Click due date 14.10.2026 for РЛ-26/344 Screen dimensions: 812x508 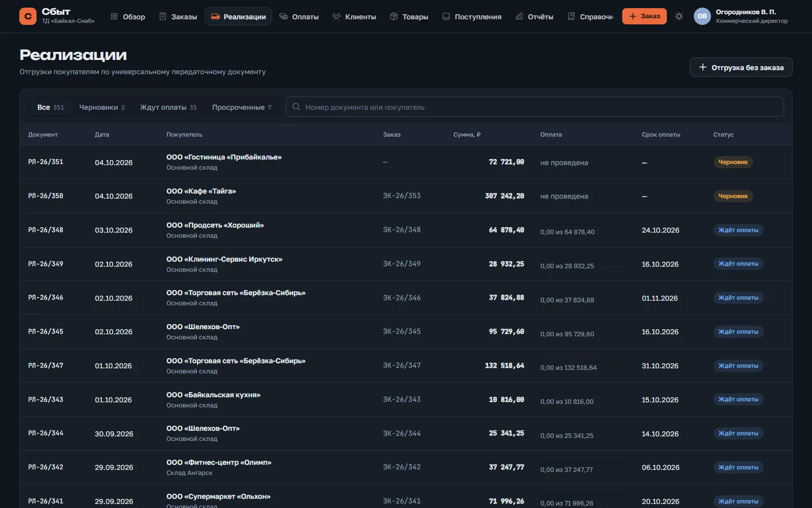click(660, 434)
